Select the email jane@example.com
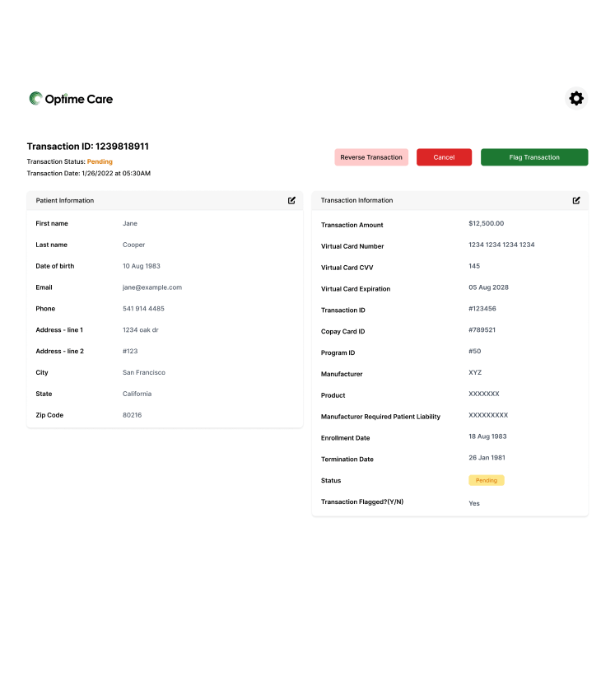 pyautogui.click(x=152, y=287)
